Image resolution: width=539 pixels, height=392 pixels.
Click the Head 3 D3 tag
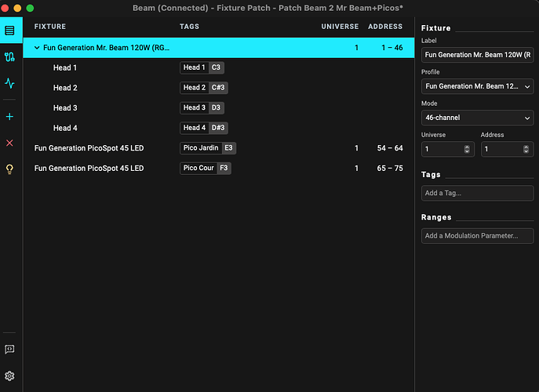[x=202, y=108]
